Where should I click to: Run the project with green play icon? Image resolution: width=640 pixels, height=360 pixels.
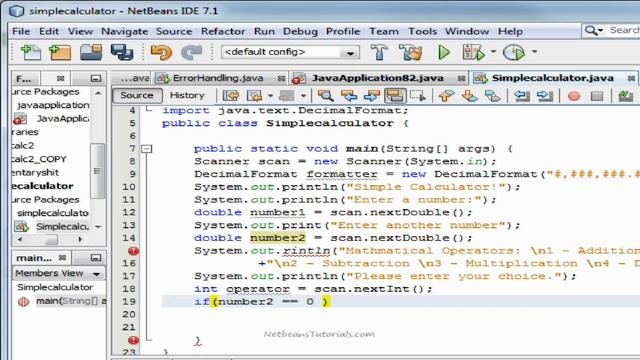point(444,52)
